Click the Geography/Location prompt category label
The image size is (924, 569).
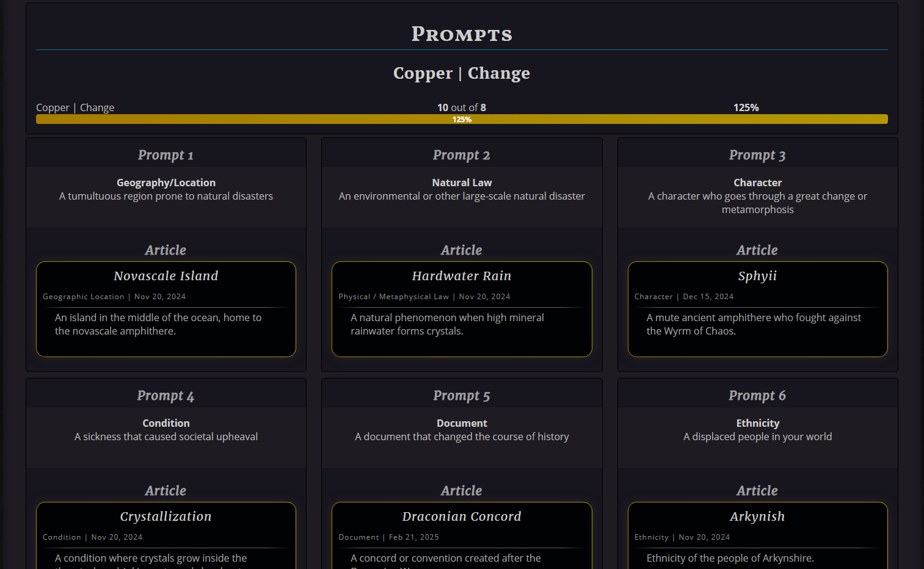point(166,183)
